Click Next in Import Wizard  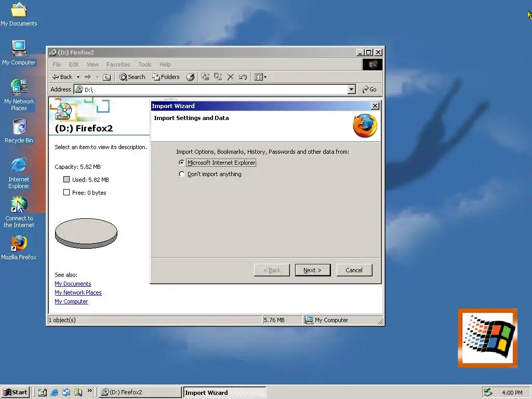click(312, 270)
